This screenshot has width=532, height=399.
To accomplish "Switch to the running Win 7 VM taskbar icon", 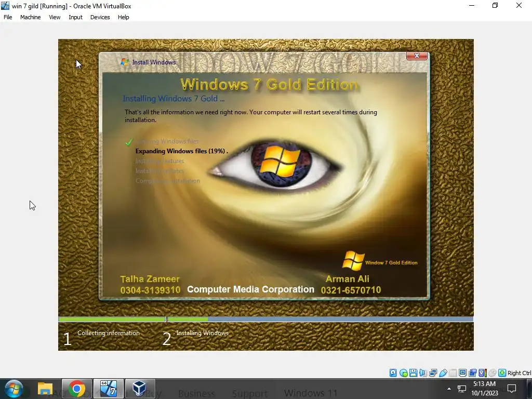I will tap(109, 389).
